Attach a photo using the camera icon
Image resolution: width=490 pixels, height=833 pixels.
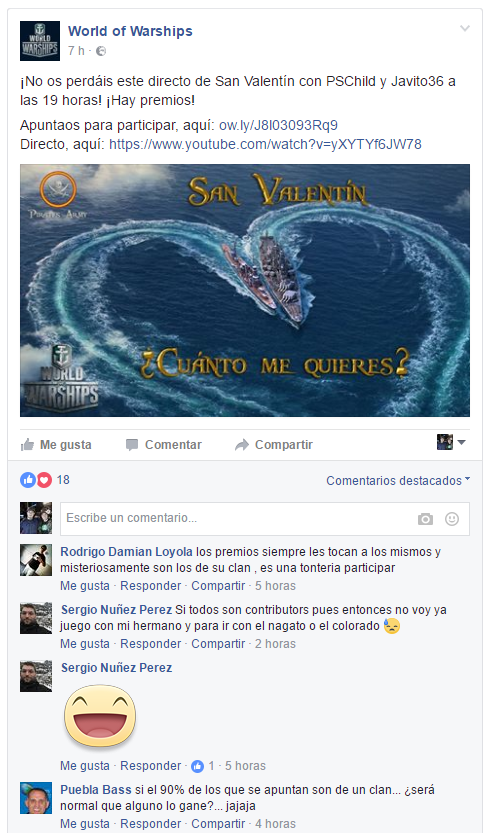pos(425,519)
